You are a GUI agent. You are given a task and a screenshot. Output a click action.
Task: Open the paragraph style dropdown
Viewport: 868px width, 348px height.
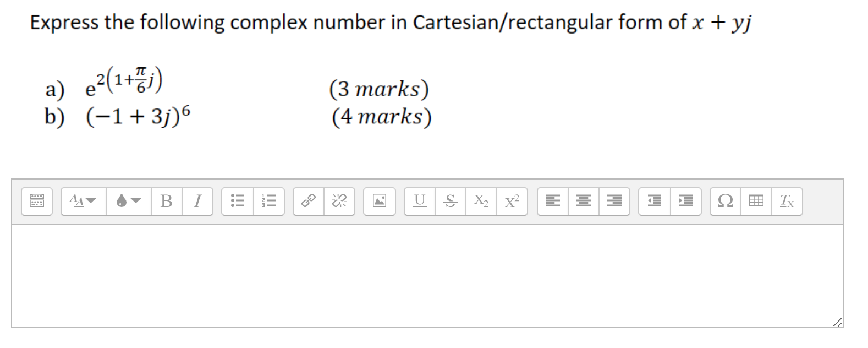click(81, 202)
